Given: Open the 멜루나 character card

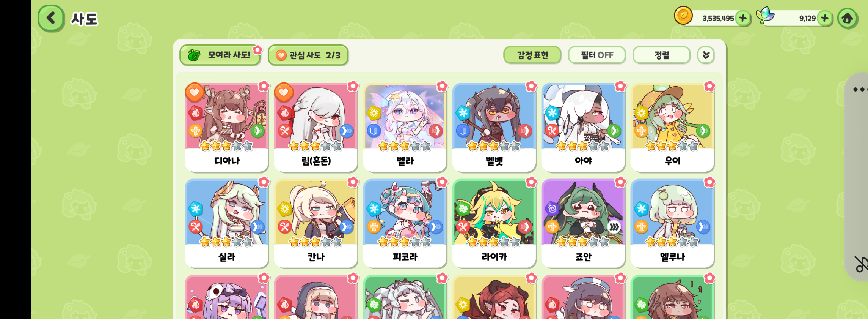Looking at the screenshot, I should pyautogui.click(x=672, y=223).
